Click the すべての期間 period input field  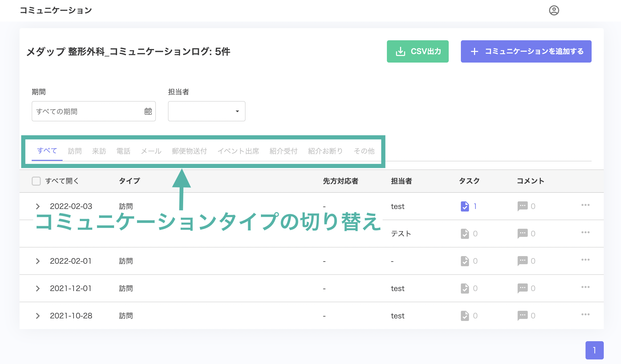(93, 111)
